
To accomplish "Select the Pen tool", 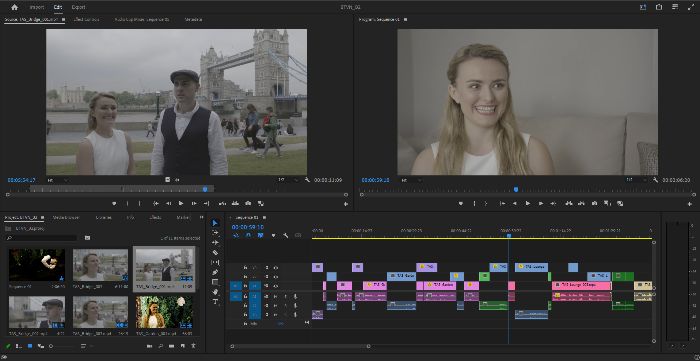I will tap(215, 272).
